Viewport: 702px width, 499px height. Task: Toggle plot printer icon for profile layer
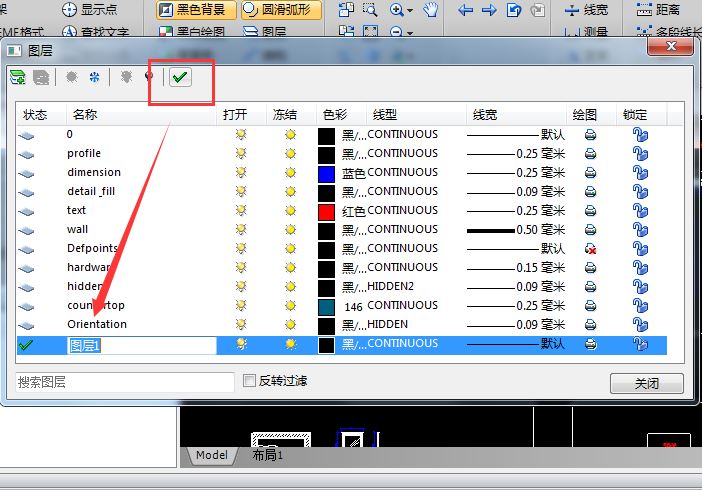coord(591,154)
